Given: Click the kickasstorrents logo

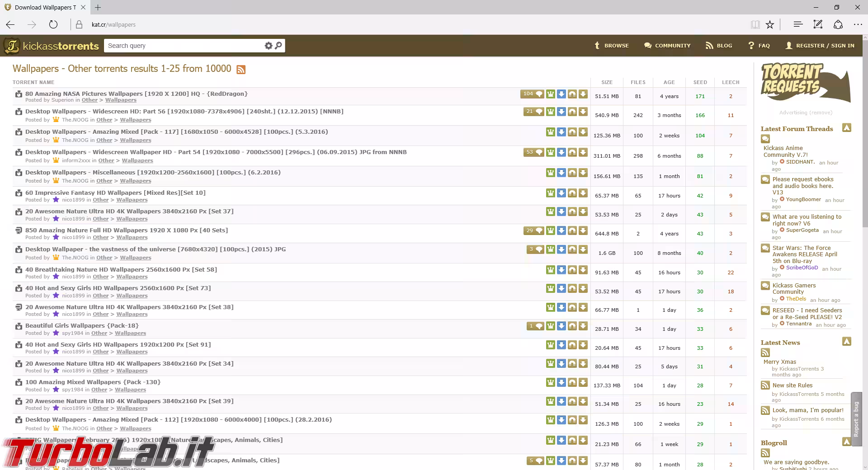Looking at the screenshot, I should click(x=51, y=46).
